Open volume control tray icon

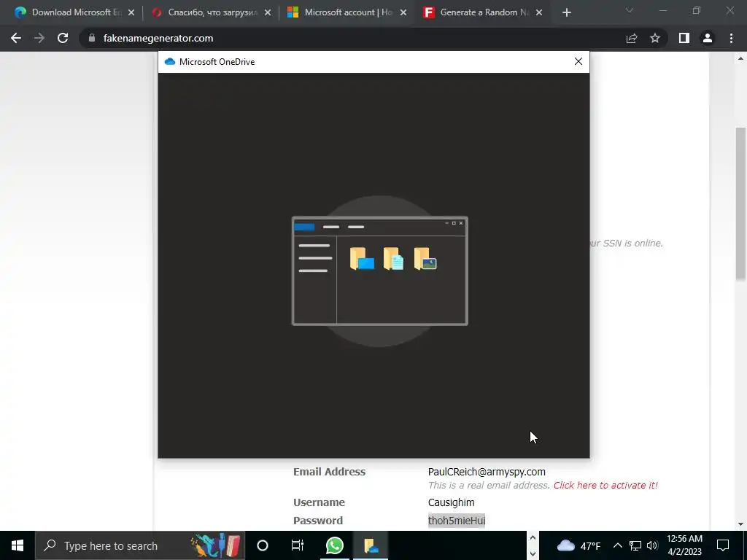652,545
